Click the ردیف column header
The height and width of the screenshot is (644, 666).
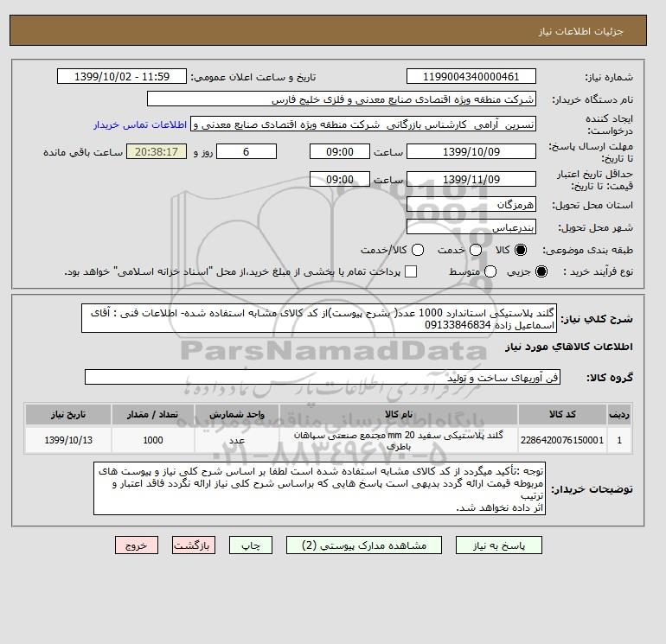tap(619, 414)
